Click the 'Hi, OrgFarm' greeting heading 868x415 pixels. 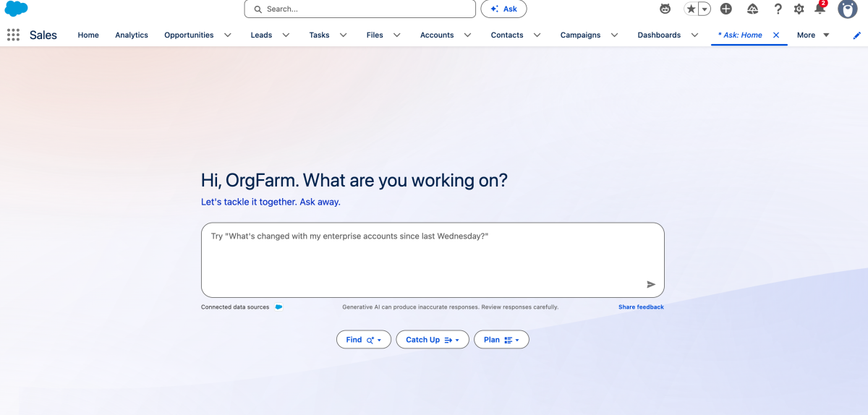(354, 180)
